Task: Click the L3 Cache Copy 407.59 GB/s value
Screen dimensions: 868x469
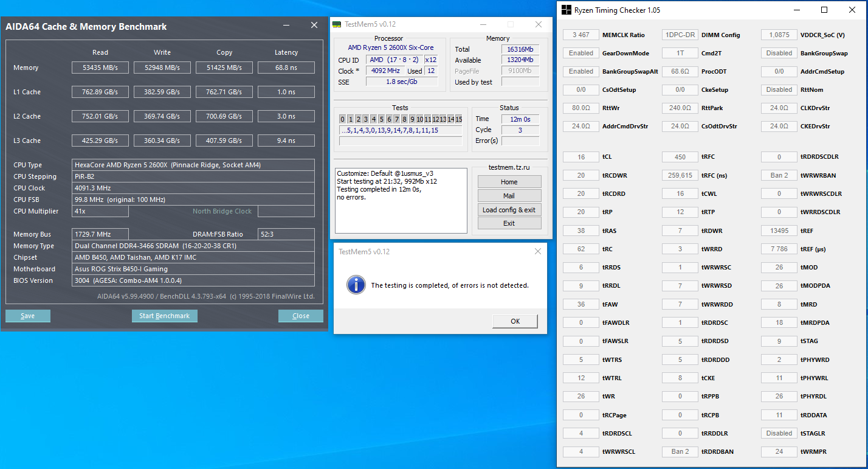Action: [x=224, y=141]
